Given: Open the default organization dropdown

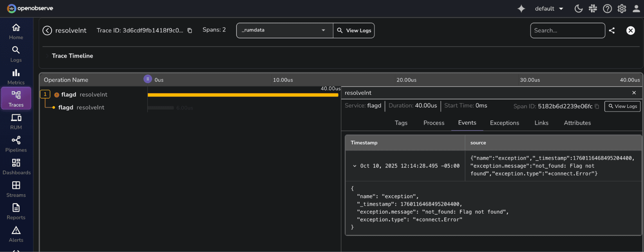Looking at the screenshot, I should (549, 9).
